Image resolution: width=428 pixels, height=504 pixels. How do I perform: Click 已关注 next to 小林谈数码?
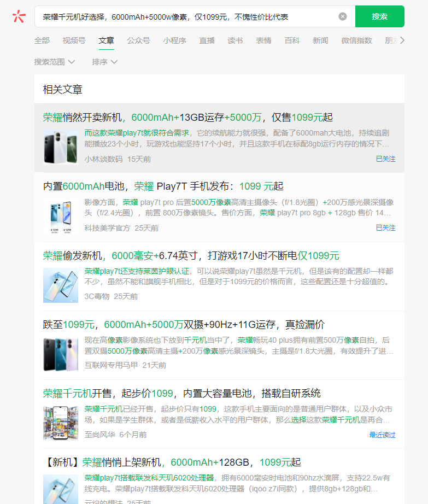click(385, 159)
